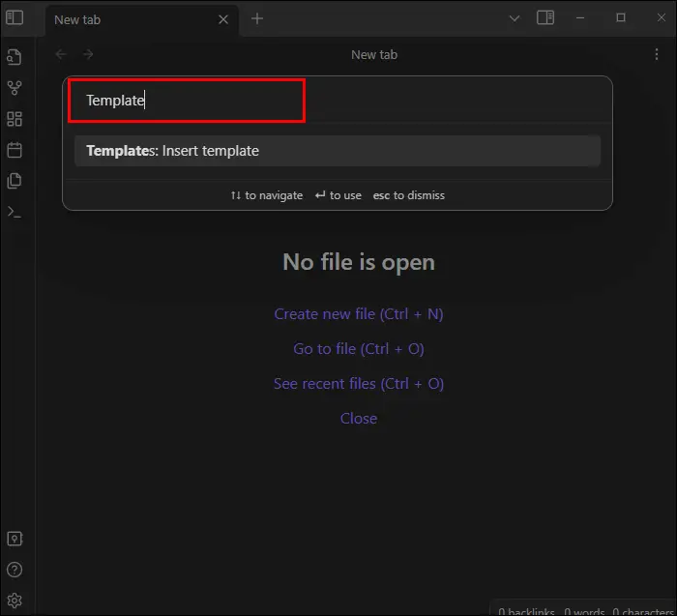The width and height of the screenshot is (677, 616).
Task: Choose Templates: Insert template command
Action: tap(338, 151)
